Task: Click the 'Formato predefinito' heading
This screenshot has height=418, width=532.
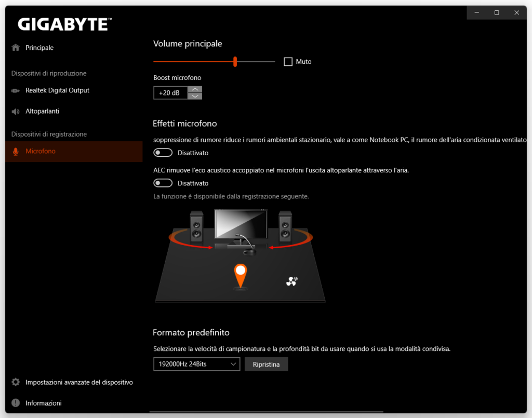Action: (x=191, y=332)
